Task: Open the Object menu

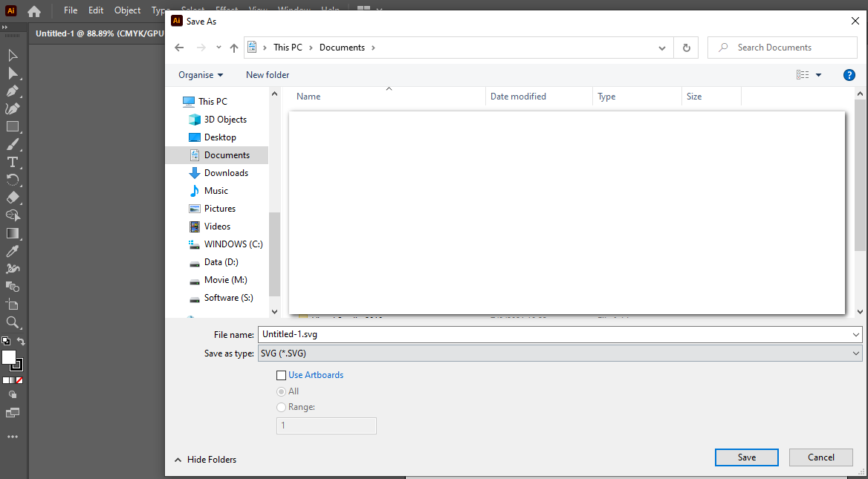Action: [127, 10]
